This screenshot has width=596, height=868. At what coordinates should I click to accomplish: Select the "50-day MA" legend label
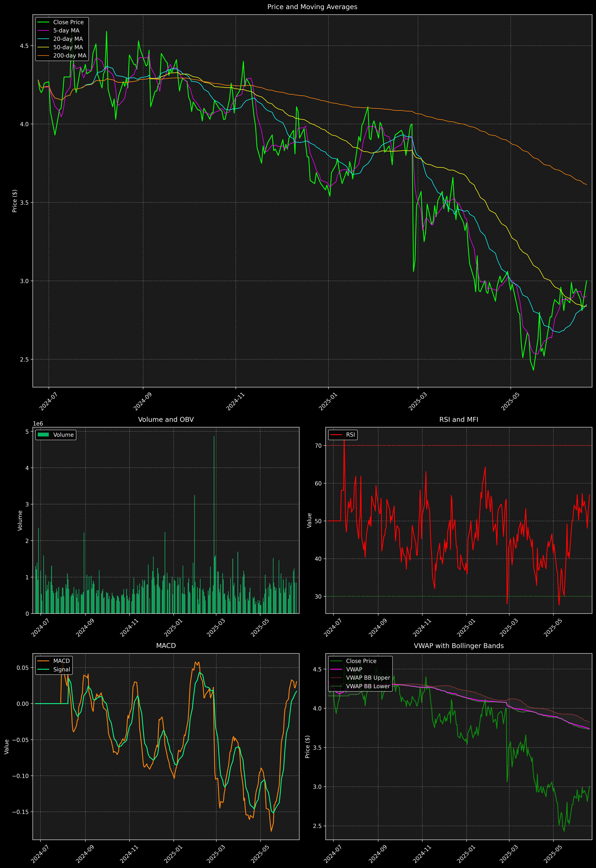[68, 47]
